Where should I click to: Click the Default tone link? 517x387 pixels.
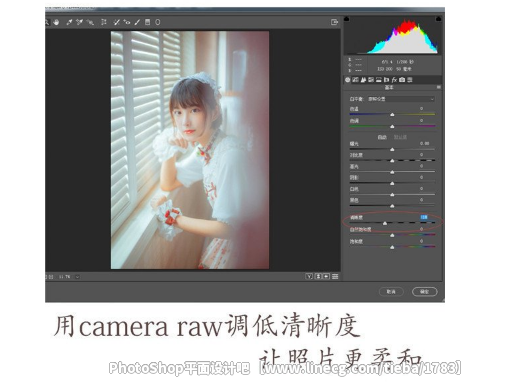(400, 137)
